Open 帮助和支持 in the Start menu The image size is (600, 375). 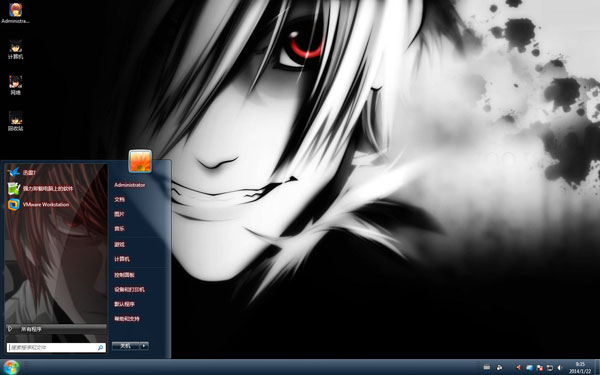(x=127, y=318)
